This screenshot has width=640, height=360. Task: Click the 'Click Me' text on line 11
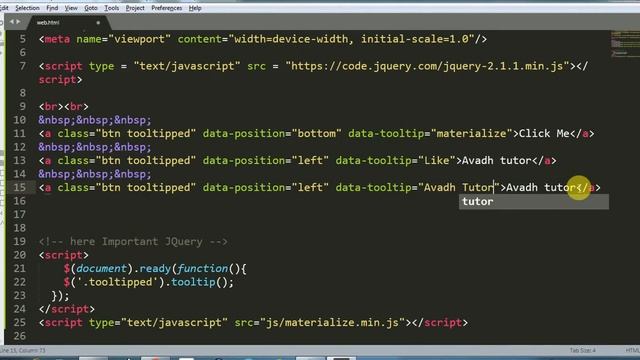pyautogui.click(x=544, y=133)
